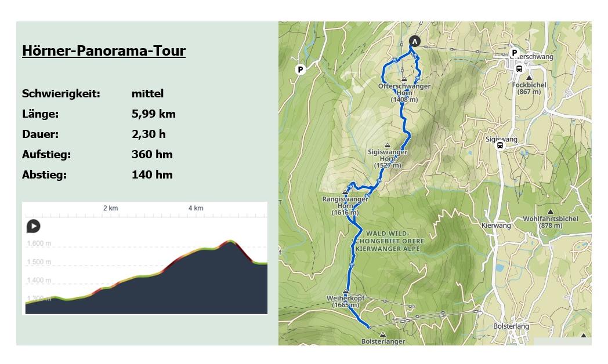
Task: Click the start marker A on map
Action: [x=414, y=41]
